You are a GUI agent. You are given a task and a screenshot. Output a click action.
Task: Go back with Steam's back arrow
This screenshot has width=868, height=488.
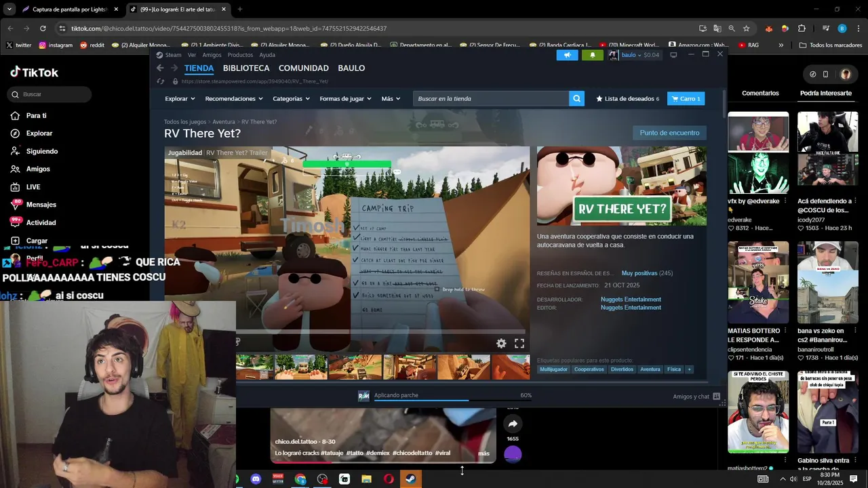click(x=160, y=68)
